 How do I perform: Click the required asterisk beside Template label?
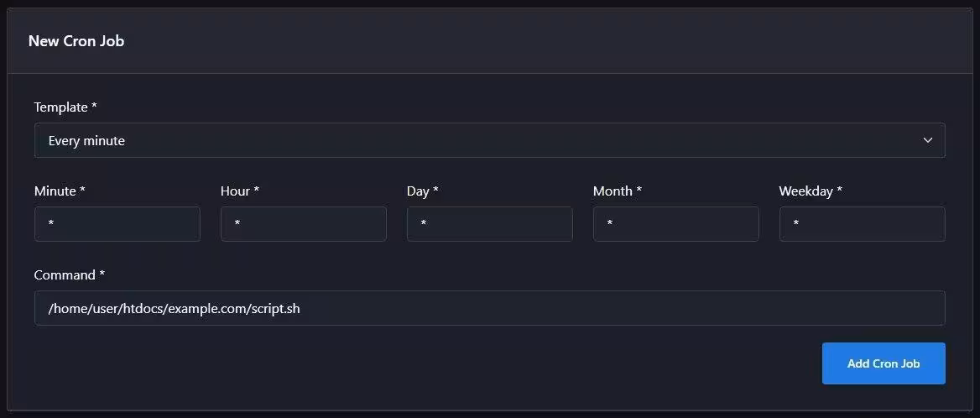(x=94, y=106)
